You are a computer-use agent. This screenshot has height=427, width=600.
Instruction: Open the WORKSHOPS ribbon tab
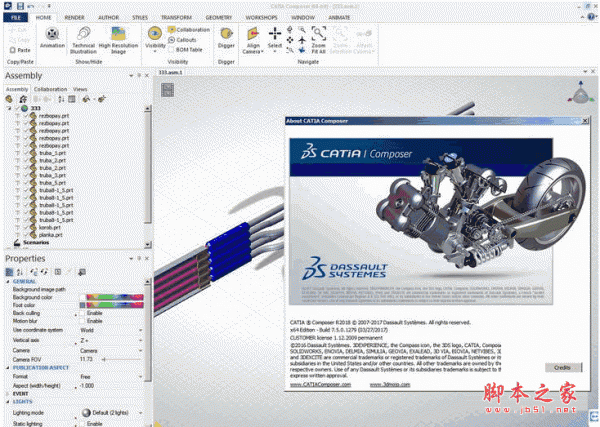[x=261, y=18]
